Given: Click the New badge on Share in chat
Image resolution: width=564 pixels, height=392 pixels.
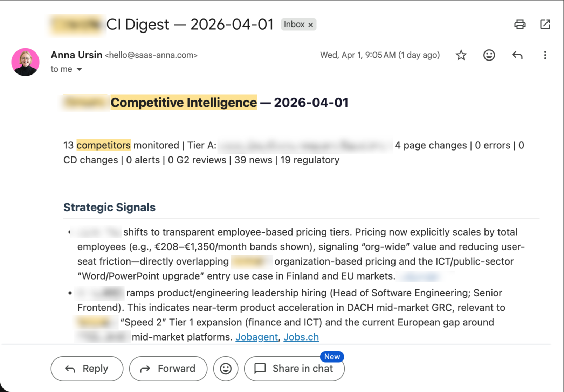Looking at the screenshot, I should pyautogui.click(x=332, y=357).
